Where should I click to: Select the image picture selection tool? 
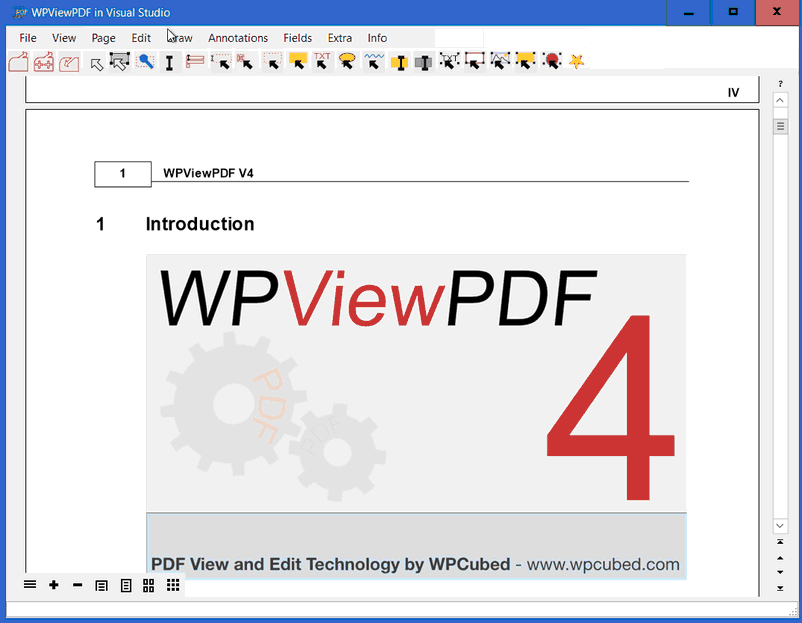(x=500, y=61)
